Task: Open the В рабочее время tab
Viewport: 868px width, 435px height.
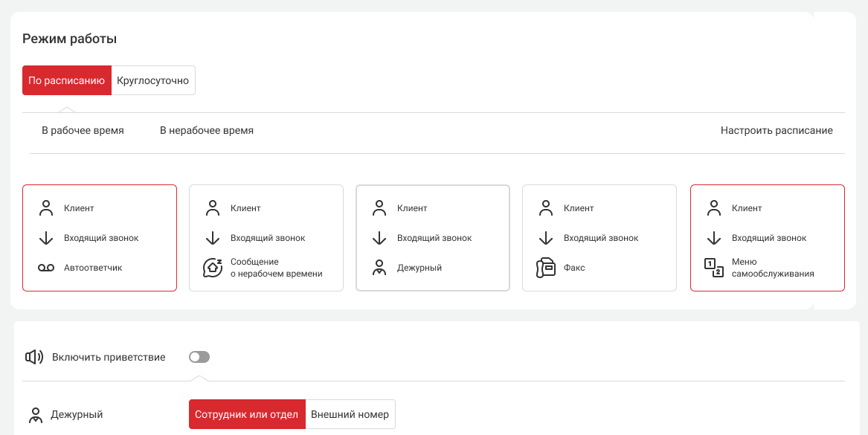Action: coord(83,130)
